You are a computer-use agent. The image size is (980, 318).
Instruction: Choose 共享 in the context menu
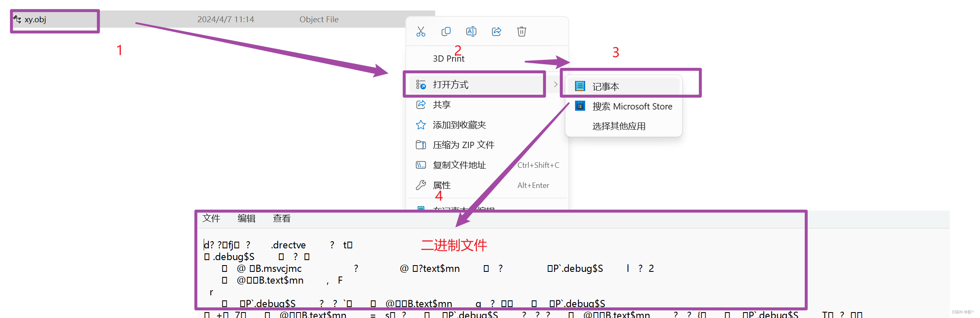pyautogui.click(x=441, y=104)
